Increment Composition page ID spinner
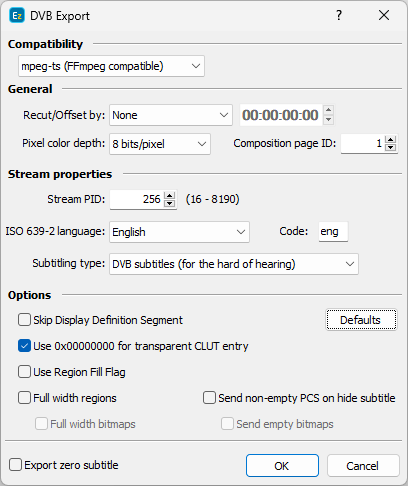 [x=391, y=140]
